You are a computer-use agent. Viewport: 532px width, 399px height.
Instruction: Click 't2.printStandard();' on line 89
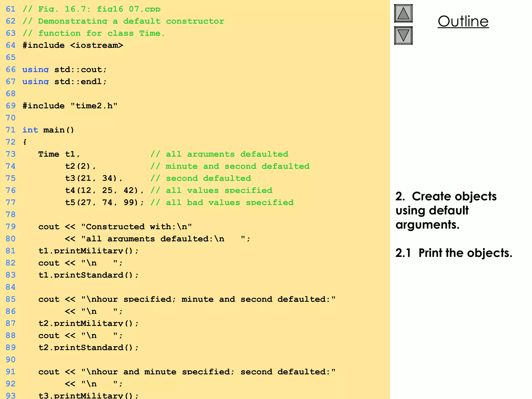coord(89,347)
